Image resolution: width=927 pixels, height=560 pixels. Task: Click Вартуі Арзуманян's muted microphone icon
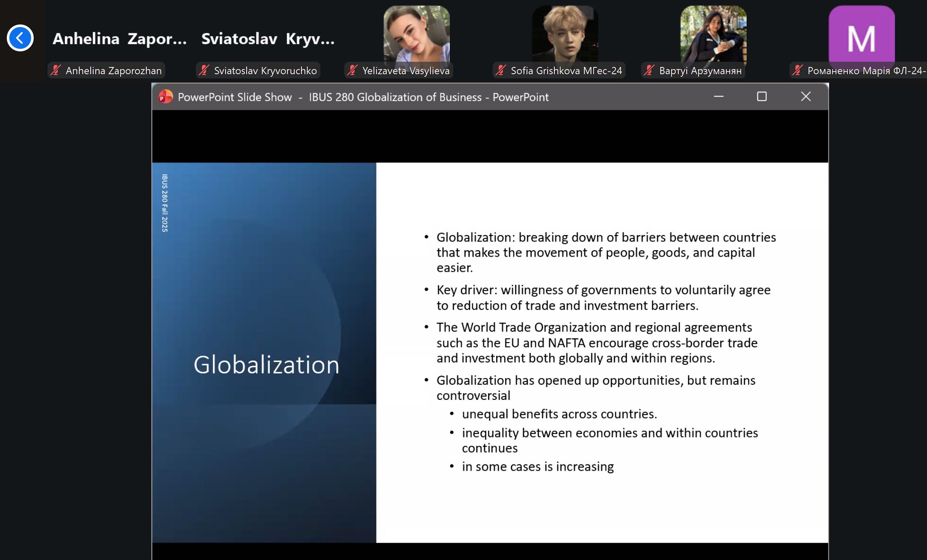point(649,70)
